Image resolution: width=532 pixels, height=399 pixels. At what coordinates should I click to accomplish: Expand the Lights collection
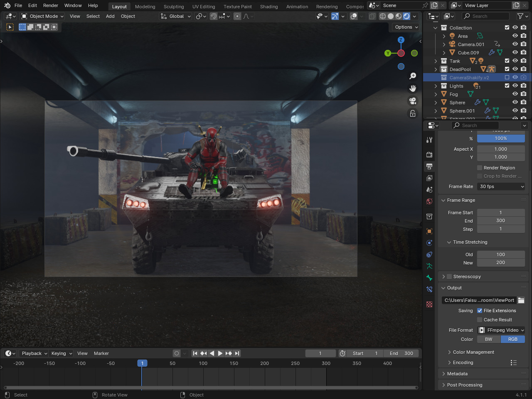tap(436, 86)
